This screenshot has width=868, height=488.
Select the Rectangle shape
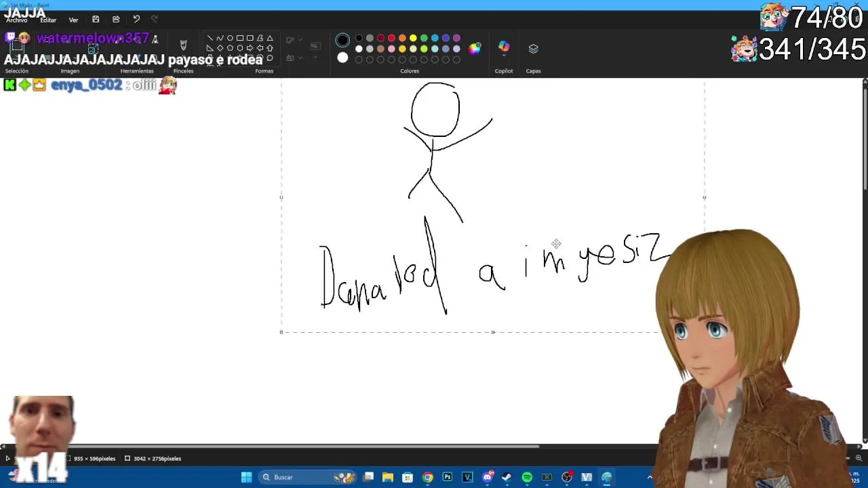(x=240, y=38)
